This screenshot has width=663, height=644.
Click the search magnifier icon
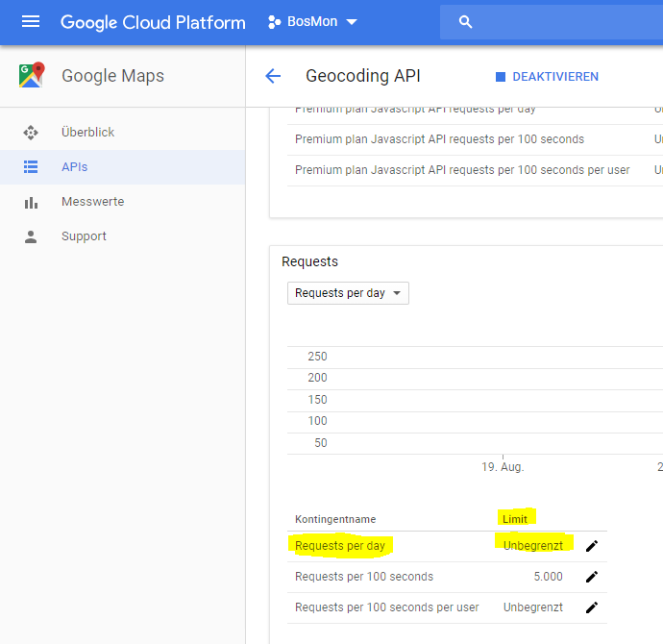(465, 21)
